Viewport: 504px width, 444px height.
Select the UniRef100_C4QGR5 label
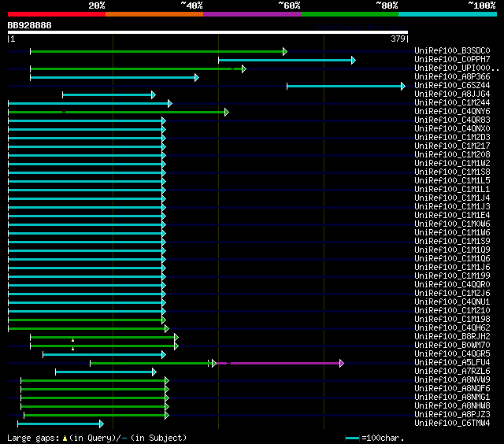pyautogui.click(x=452, y=354)
